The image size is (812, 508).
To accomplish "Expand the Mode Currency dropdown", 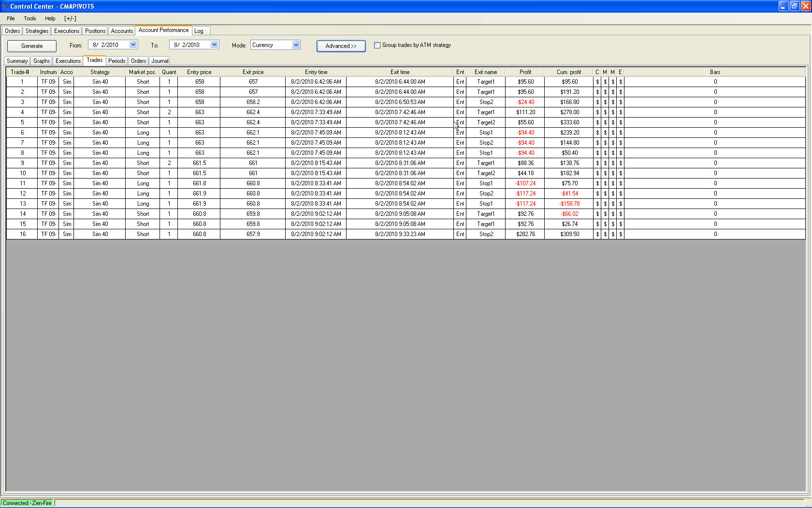I will (296, 45).
